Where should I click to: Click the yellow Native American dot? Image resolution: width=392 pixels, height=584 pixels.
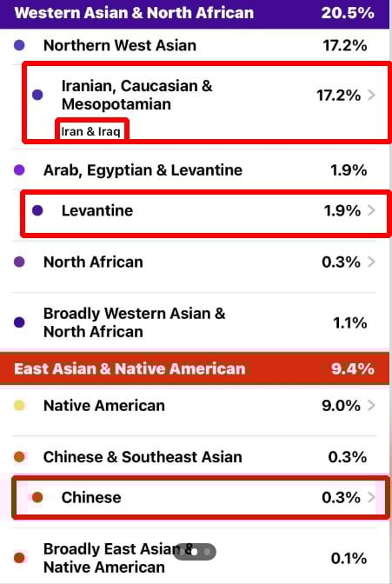[19, 405]
